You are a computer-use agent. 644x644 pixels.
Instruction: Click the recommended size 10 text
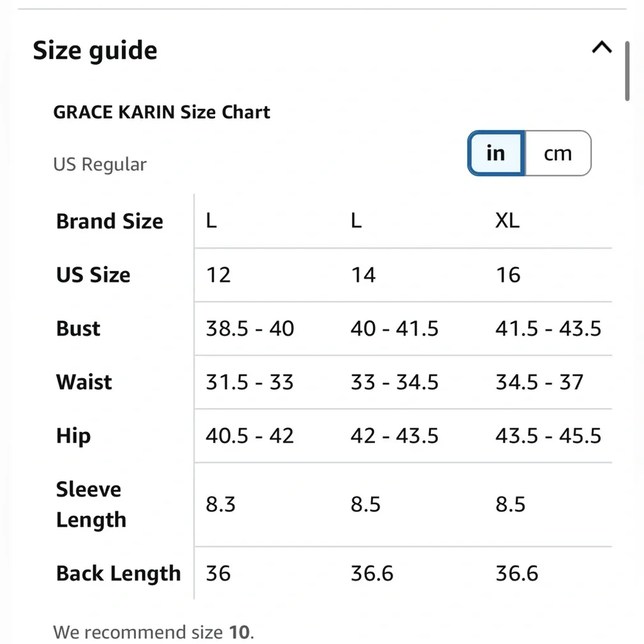coord(153,632)
